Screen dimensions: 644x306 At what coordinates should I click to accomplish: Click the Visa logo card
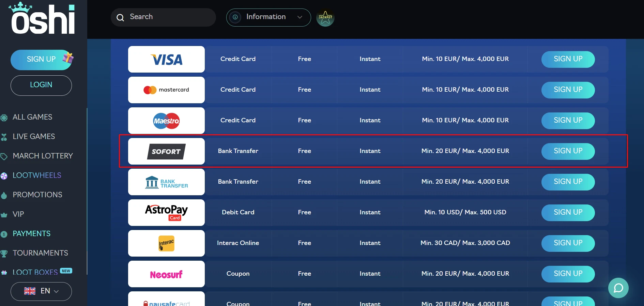click(166, 59)
